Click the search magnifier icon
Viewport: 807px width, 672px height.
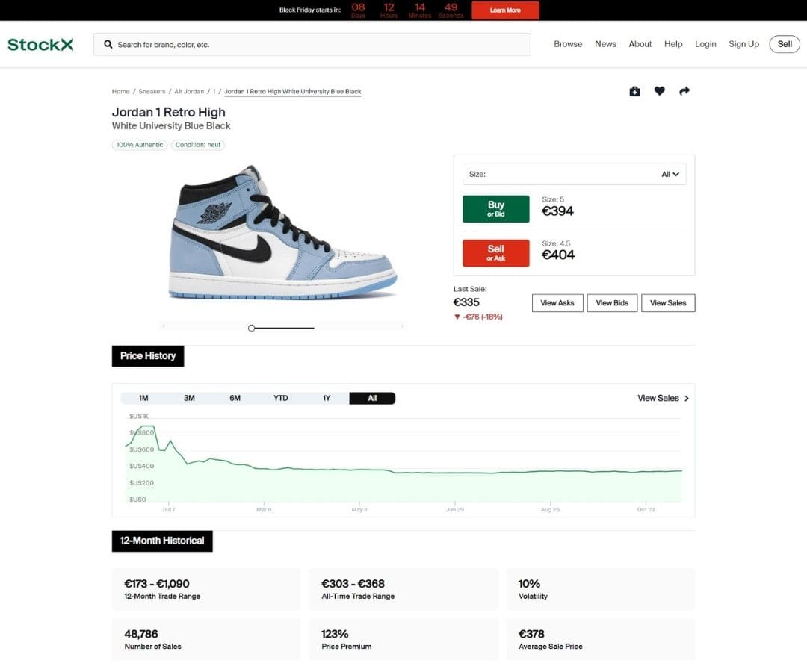(x=108, y=44)
